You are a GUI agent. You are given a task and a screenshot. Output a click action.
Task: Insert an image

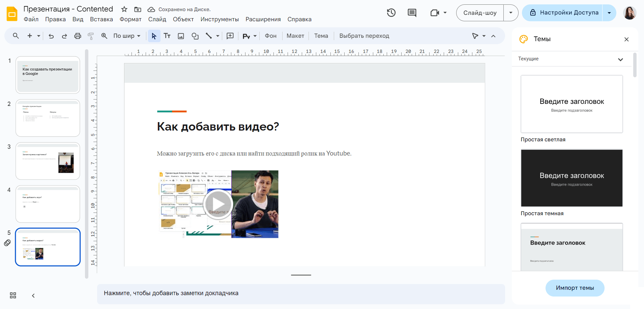(x=181, y=36)
